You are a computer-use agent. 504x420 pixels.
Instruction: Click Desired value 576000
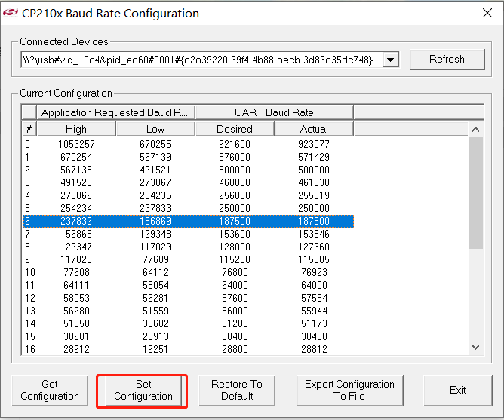[x=235, y=157]
